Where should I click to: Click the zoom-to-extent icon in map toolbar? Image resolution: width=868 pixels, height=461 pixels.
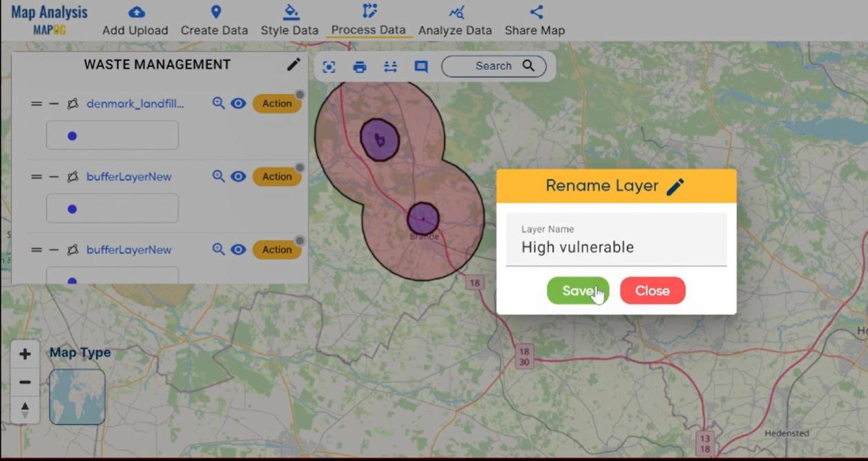click(329, 67)
